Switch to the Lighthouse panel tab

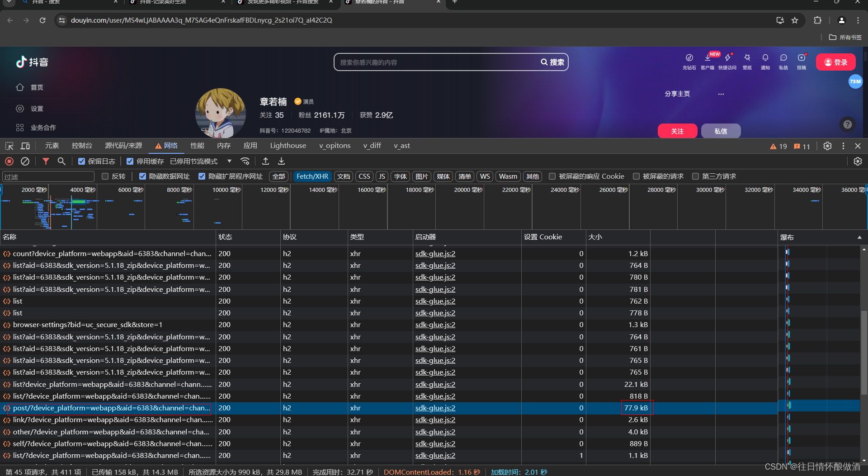click(x=288, y=146)
